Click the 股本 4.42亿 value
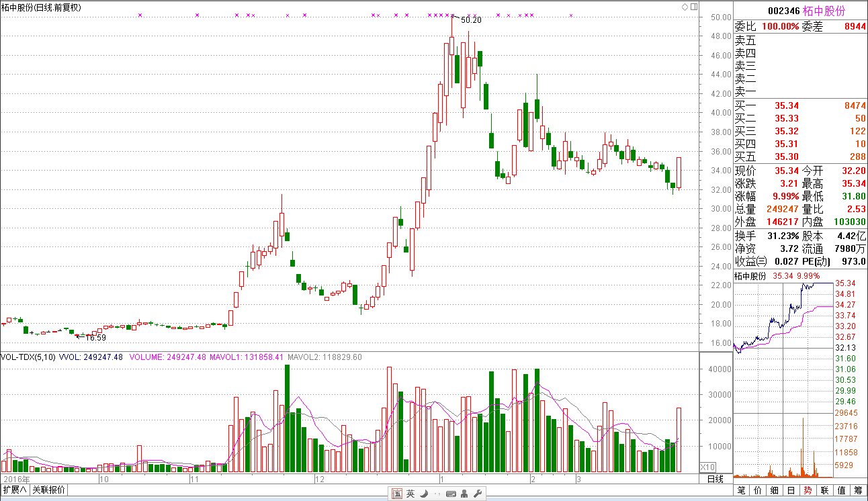868x501 pixels. pyautogui.click(x=852, y=236)
